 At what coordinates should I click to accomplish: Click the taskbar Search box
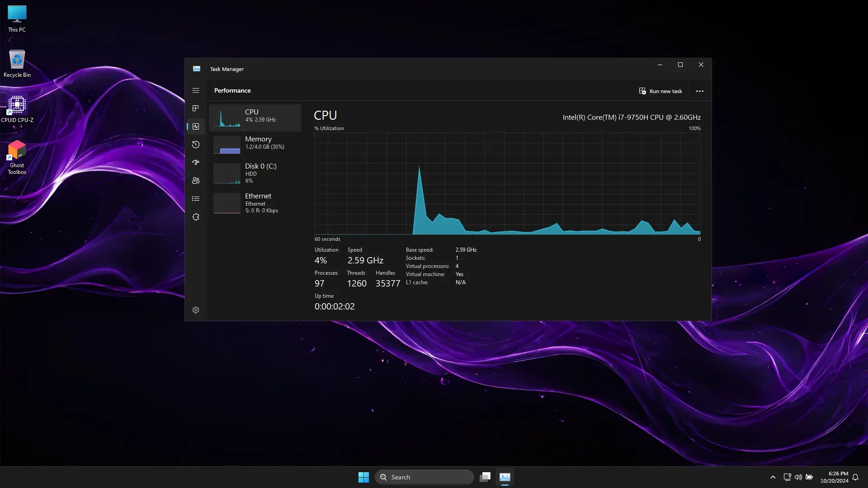[x=425, y=477]
